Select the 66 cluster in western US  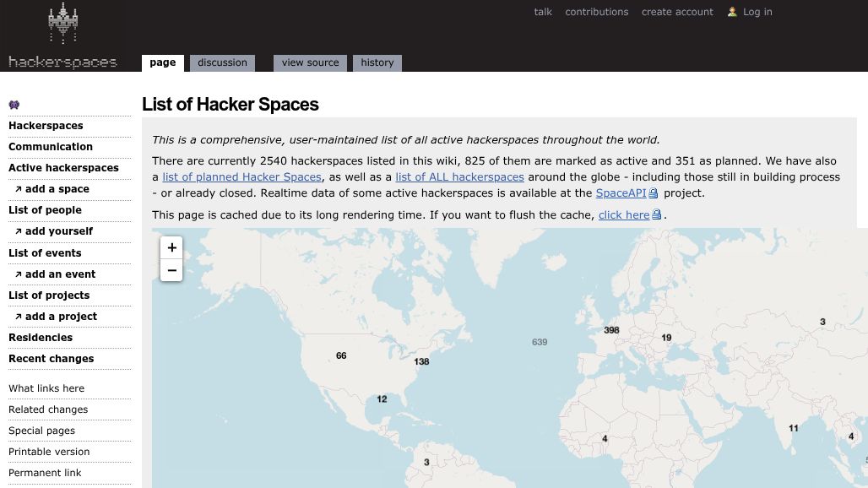341,355
